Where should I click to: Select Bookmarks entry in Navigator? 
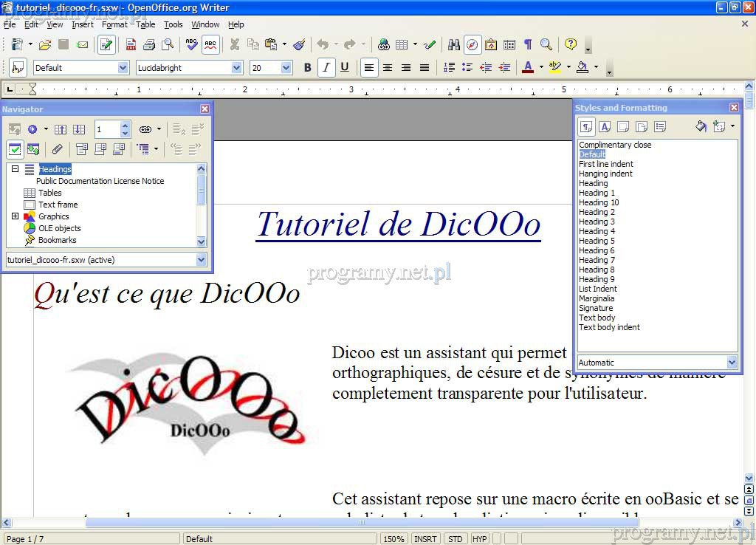(57, 240)
